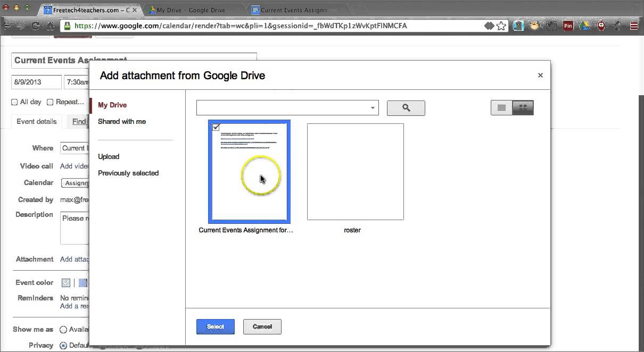Click the Description text area
Viewport: 644px width, 352px height.
tap(75, 228)
